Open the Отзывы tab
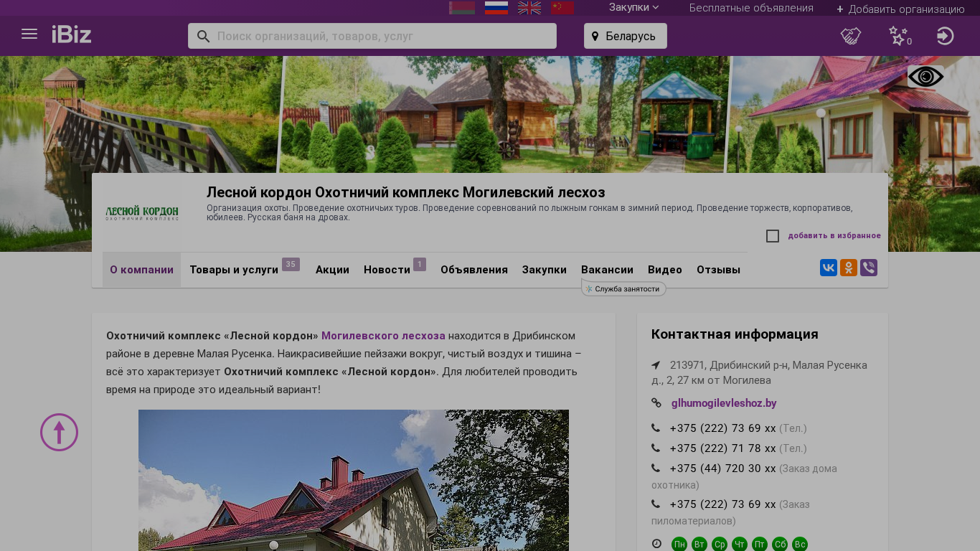Screen dimensions: 980x551 718,270
